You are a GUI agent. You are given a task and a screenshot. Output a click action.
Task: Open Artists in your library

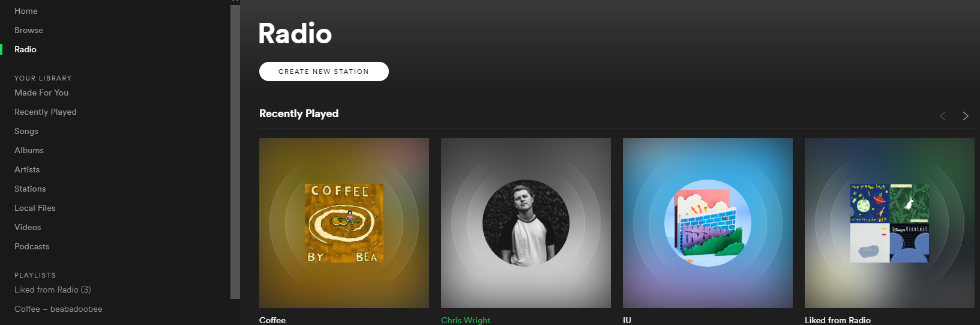coord(27,169)
